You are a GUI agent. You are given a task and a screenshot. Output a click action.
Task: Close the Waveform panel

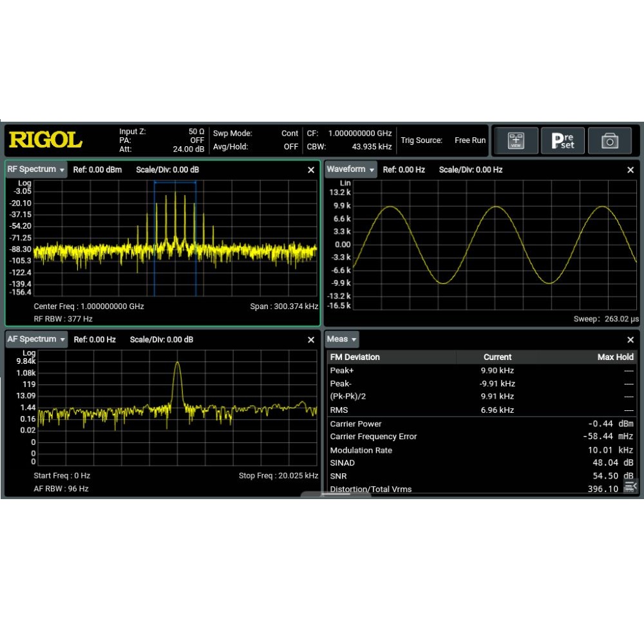point(630,169)
